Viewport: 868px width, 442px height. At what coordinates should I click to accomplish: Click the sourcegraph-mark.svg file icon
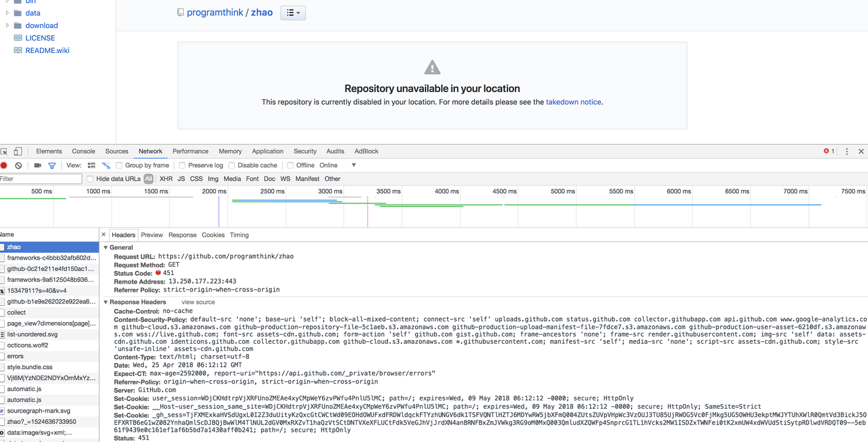pyautogui.click(x=2, y=411)
